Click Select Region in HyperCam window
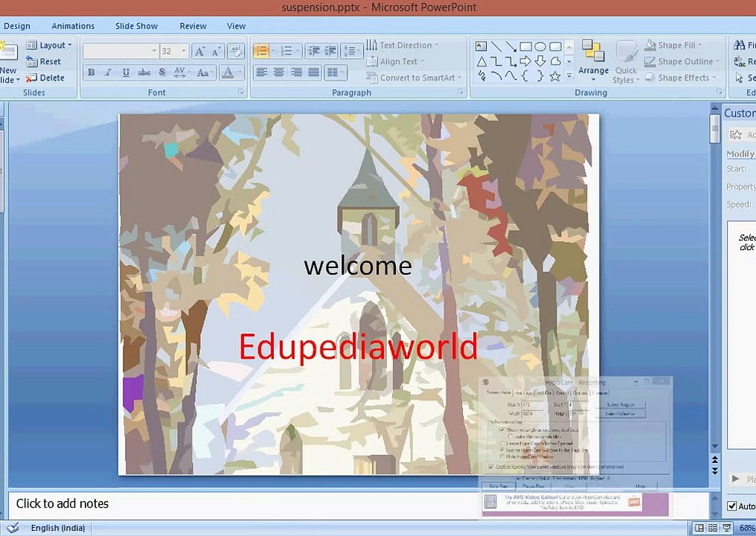 point(620,405)
